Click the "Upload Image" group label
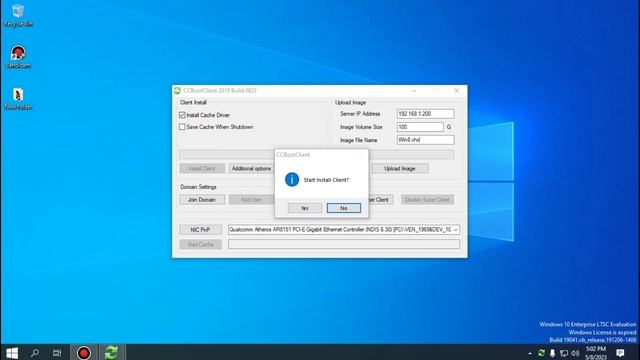This screenshot has width=640, height=360. click(x=350, y=102)
